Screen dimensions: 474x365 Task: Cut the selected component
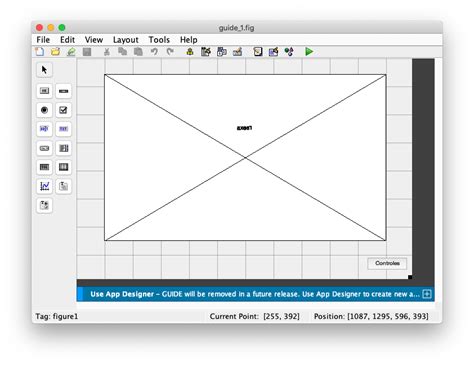point(107,52)
